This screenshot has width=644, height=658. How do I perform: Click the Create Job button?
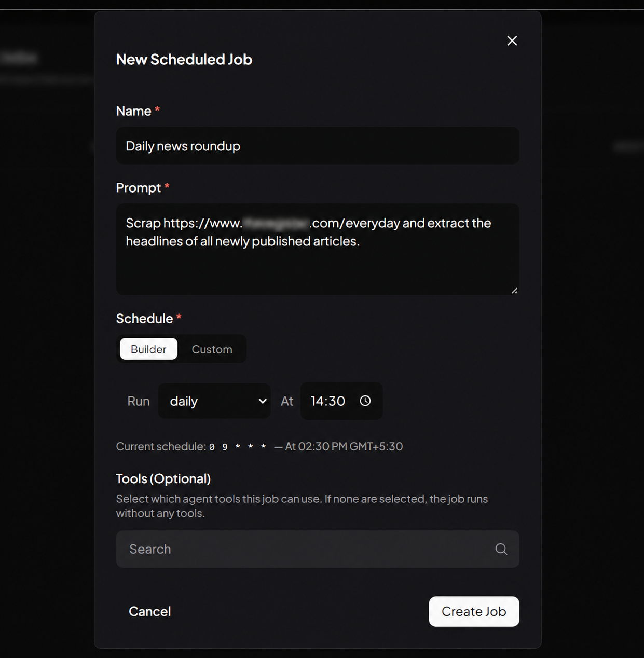pos(474,611)
